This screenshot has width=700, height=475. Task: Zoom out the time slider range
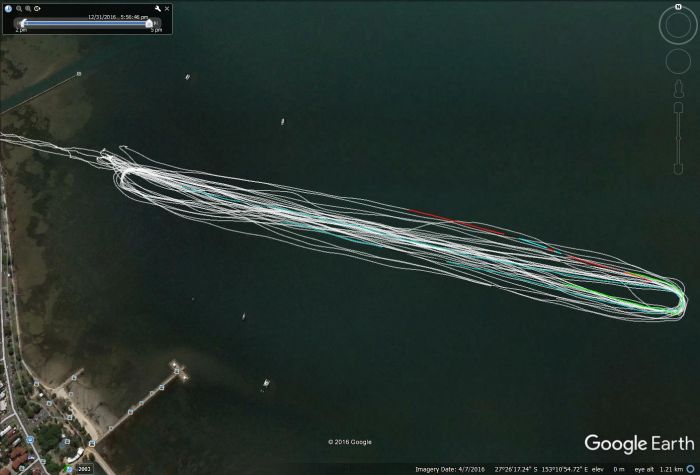click(x=19, y=8)
